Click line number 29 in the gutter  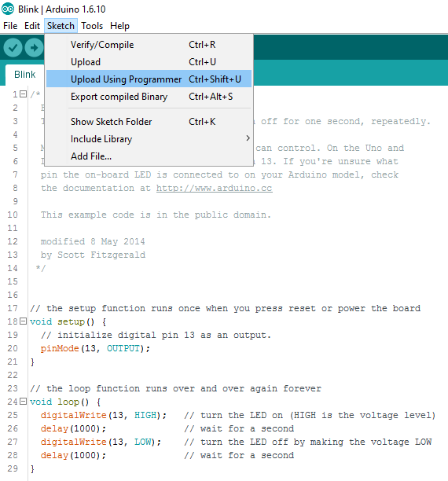13,468
